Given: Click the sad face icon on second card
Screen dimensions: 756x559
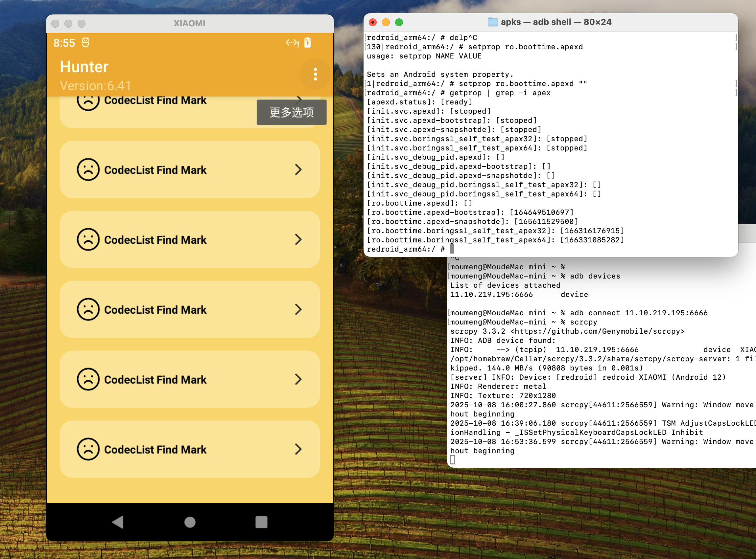Looking at the screenshot, I should coord(88,169).
